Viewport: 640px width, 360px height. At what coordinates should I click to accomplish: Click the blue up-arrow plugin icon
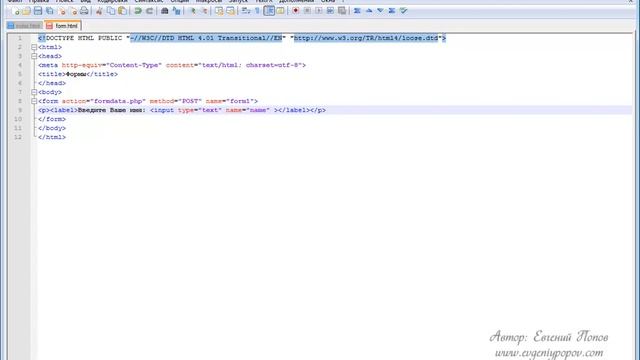pyautogui.click(x=369, y=11)
